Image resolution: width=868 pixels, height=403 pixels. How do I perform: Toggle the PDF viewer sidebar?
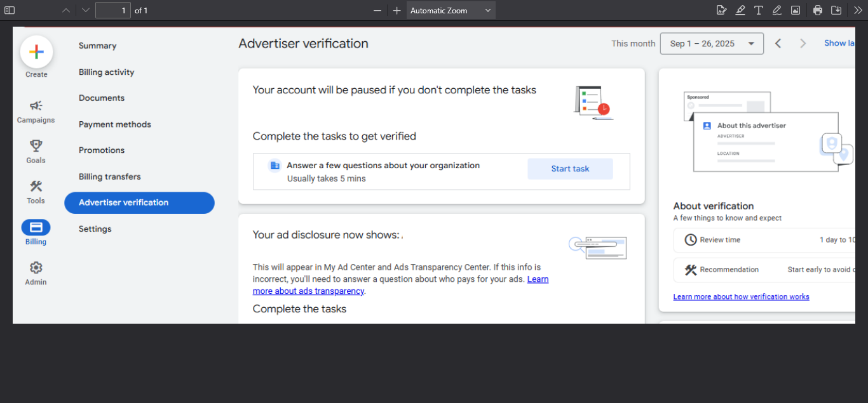click(x=10, y=10)
